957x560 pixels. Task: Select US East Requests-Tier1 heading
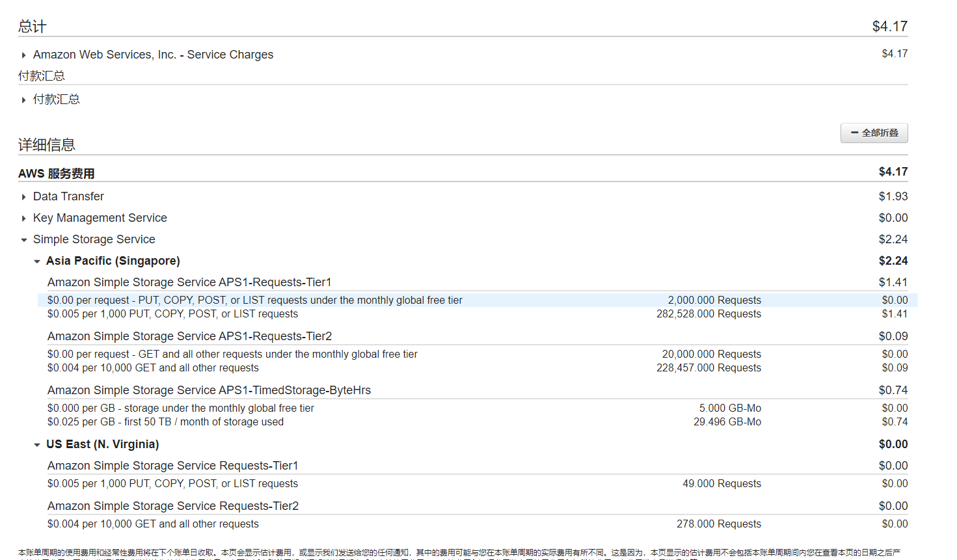tap(173, 466)
